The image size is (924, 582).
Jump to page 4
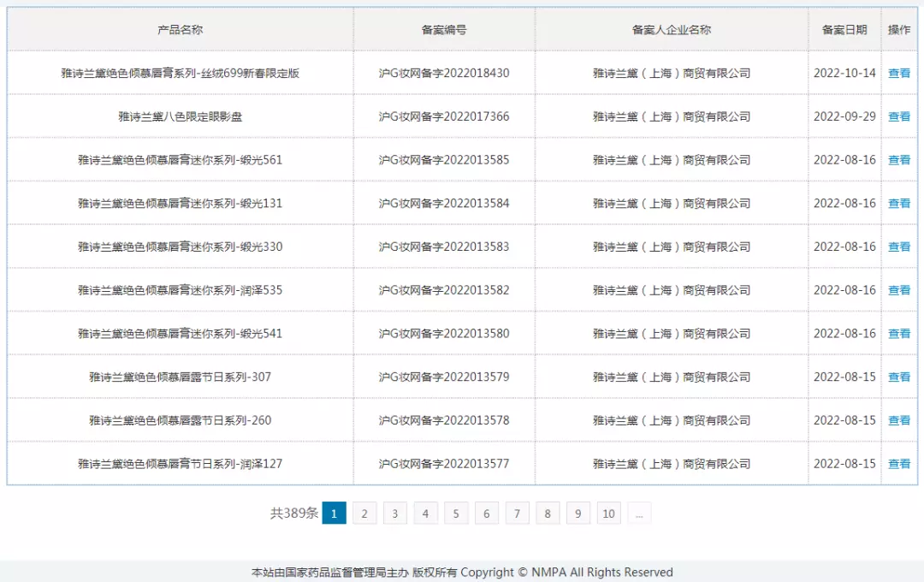pos(425,513)
